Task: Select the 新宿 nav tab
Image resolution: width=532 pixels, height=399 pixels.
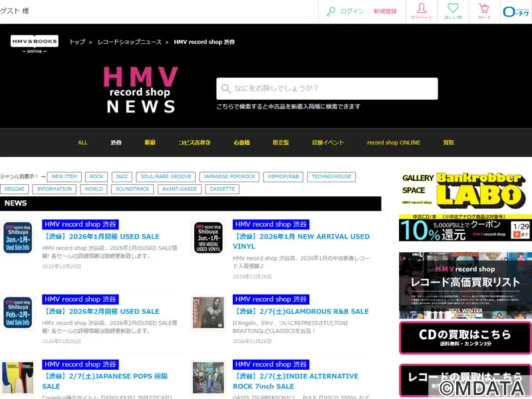Action: click(150, 142)
